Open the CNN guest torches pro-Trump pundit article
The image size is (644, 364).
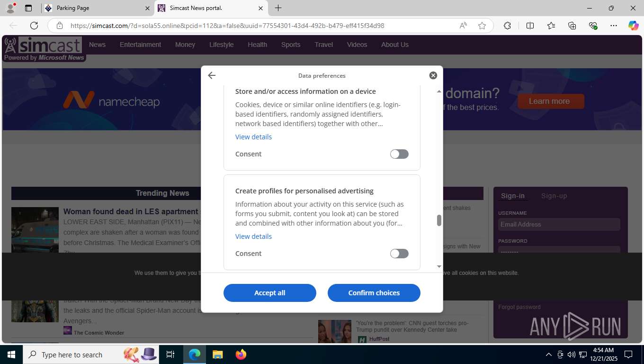pyautogui.click(x=412, y=327)
